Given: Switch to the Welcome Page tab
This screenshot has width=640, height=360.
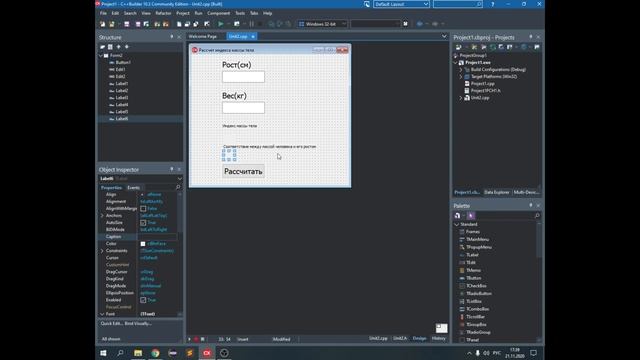Looking at the screenshot, I should pos(203,37).
